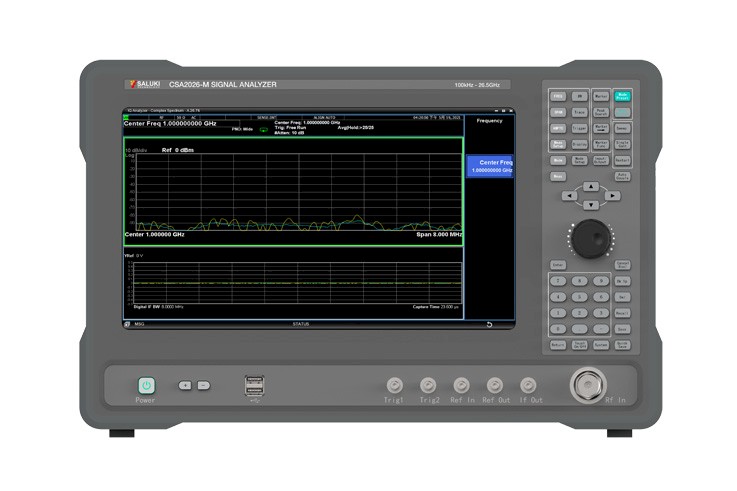The width and height of the screenshot is (737, 491).
Task: Select the front-panel USB port
Action: click(254, 386)
